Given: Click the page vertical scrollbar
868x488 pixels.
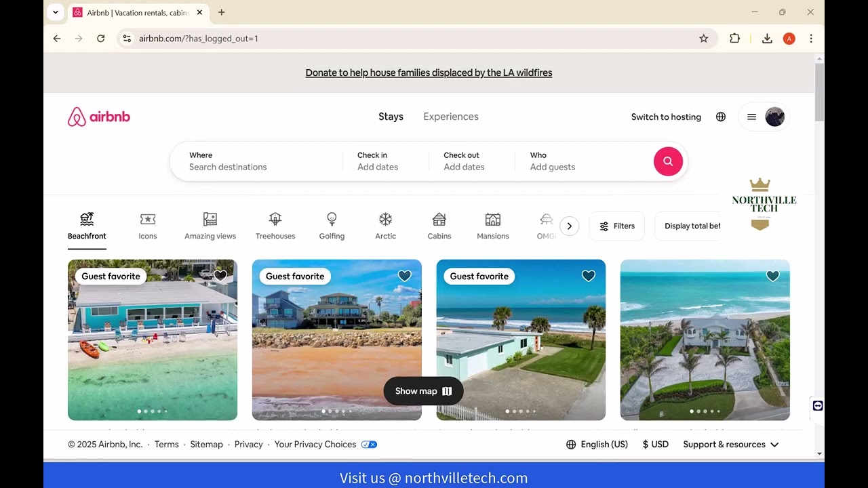Looking at the screenshot, I should [819, 93].
